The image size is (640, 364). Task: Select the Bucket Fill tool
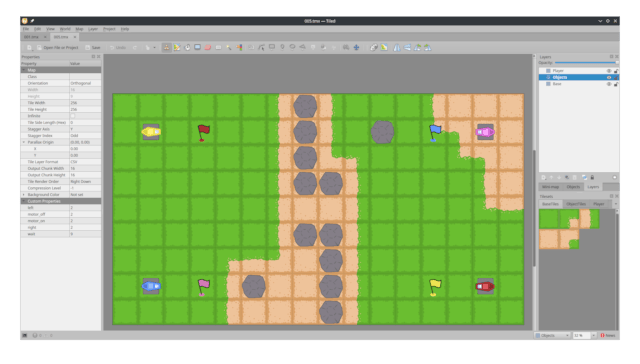click(187, 48)
